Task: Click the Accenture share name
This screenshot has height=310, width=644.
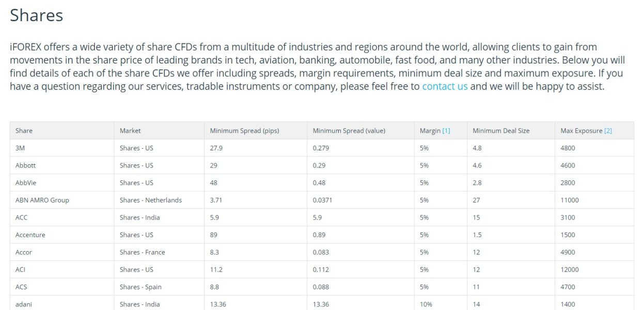Action: coord(30,235)
